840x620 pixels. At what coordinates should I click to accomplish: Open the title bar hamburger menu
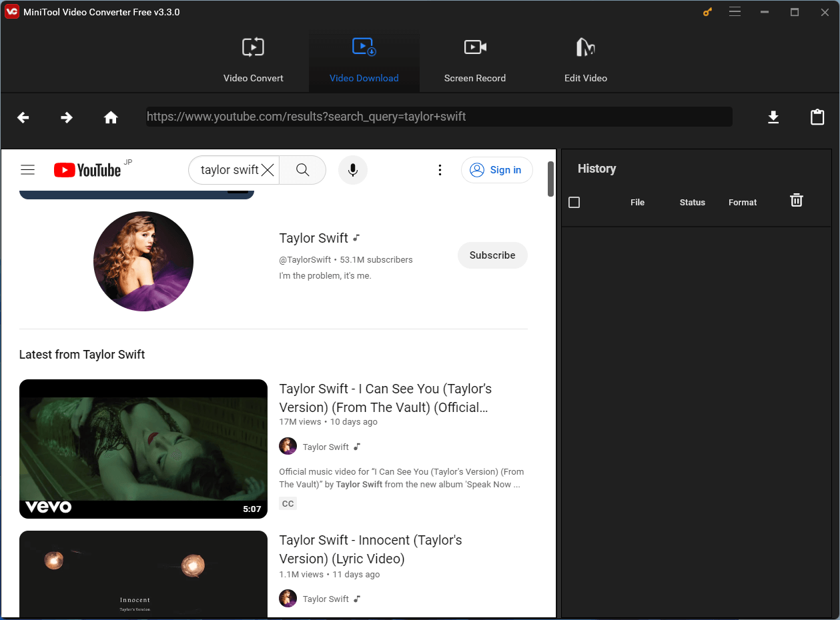click(735, 12)
